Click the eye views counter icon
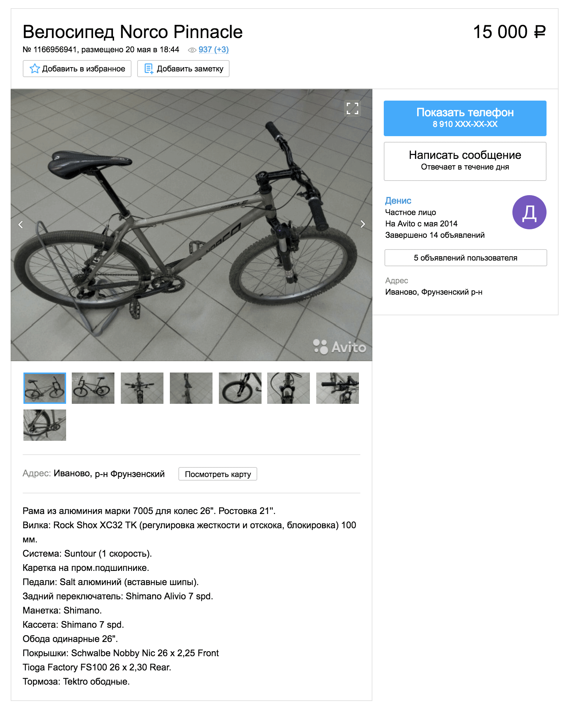The height and width of the screenshot is (728, 565). [192, 50]
